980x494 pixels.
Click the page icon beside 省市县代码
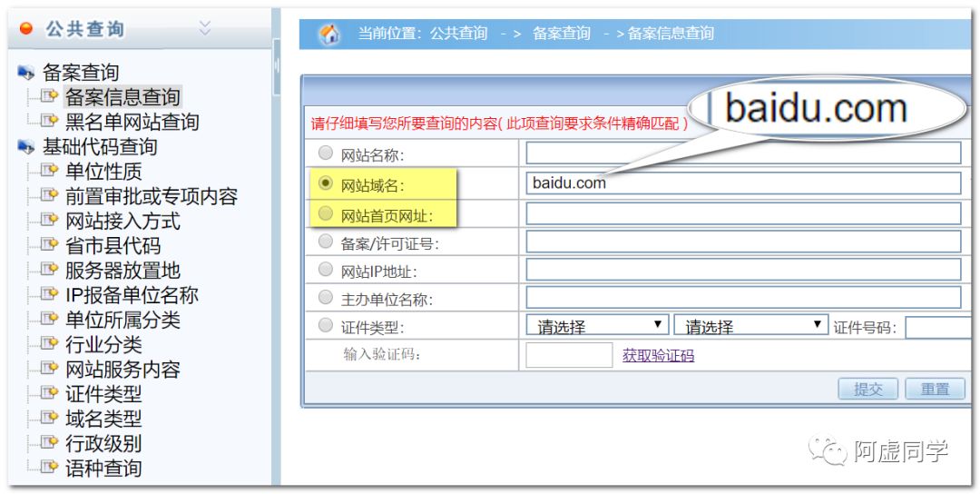coord(50,245)
